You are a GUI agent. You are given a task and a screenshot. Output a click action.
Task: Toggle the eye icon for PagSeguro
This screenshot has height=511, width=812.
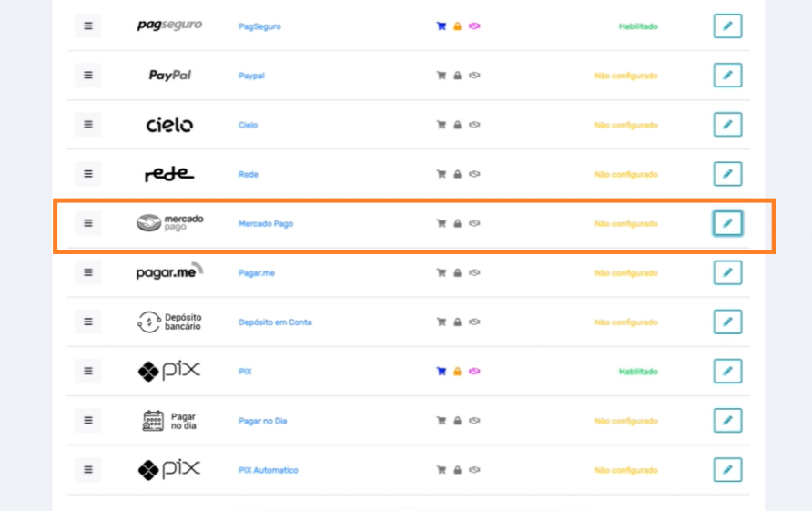click(x=474, y=26)
